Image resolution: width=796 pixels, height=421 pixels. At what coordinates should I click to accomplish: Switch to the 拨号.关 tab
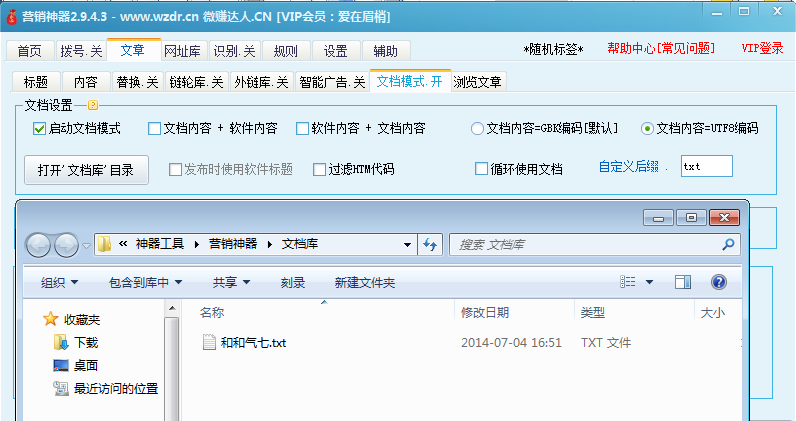click(81, 51)
